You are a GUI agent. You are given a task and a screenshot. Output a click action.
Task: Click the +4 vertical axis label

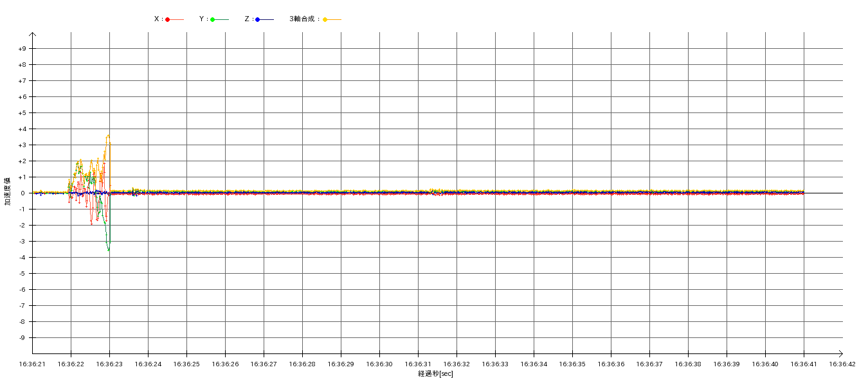pyautogui.click(x=23, y=129)
